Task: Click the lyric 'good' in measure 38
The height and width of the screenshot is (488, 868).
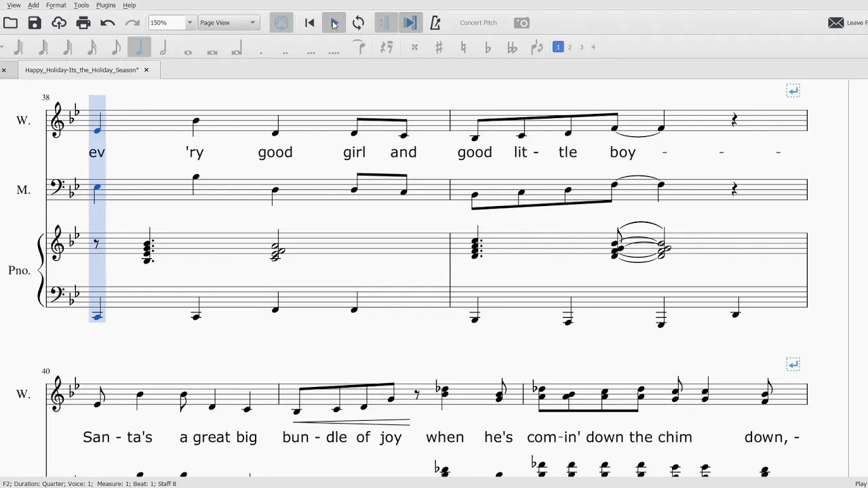Action: 275,152
